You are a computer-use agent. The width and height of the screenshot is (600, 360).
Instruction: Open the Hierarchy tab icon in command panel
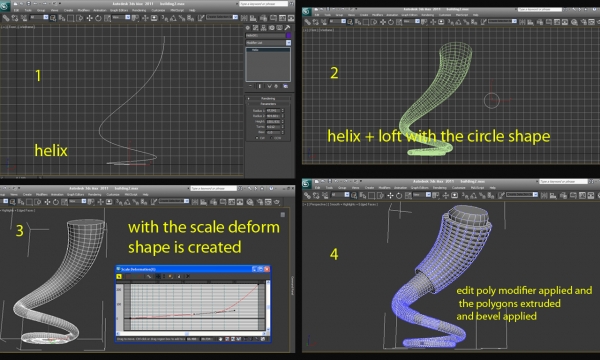[264, 28]
